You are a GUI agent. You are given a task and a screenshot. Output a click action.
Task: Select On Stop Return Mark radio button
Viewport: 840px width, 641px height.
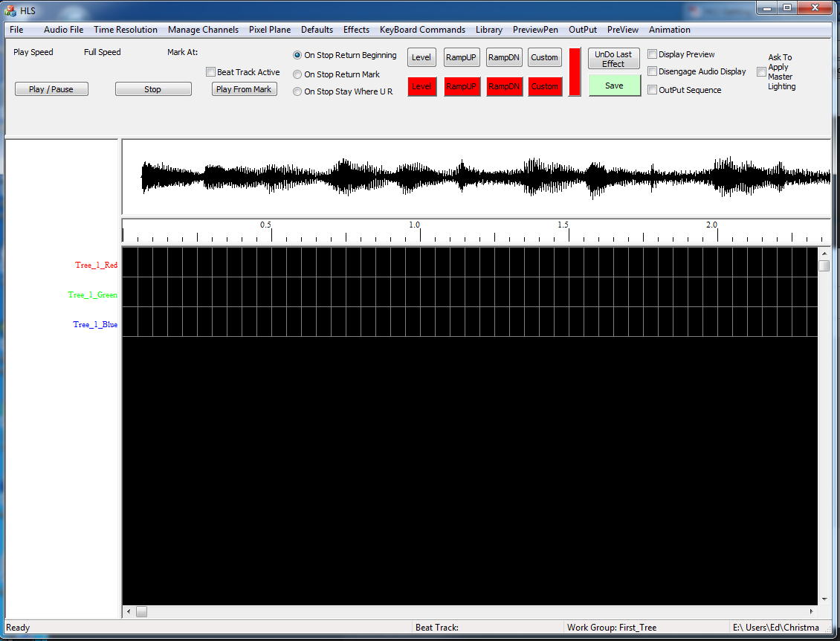click(297, 74)
